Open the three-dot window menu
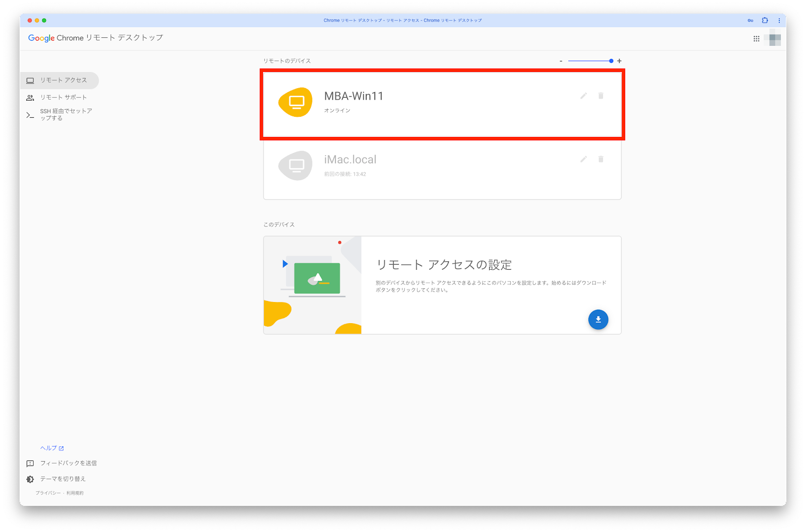 tap(779, 21)
